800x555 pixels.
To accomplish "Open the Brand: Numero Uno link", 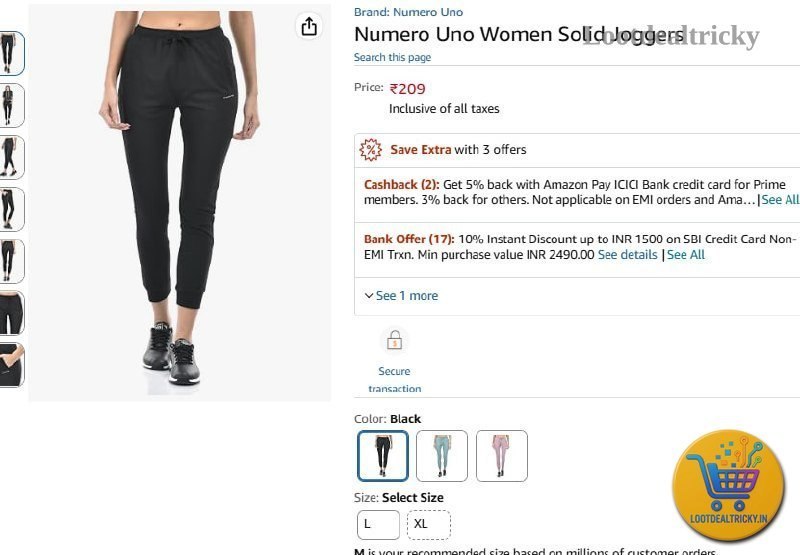I will pyautogui.click(x=408, y=12).
